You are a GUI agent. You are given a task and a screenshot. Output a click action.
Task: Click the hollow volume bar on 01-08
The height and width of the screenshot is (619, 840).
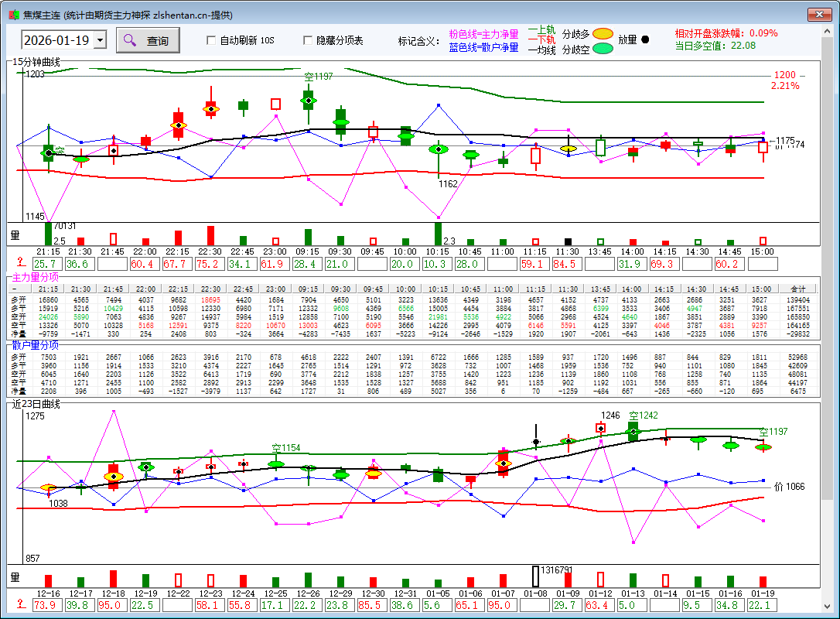pyautogui.click(x=536, y=576)
